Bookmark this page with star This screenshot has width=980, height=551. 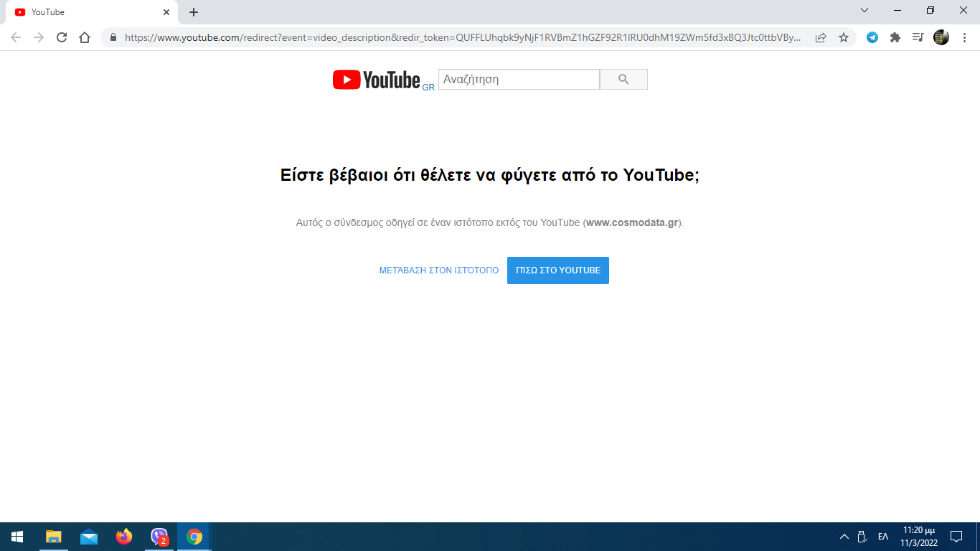[x=844, y=37]
